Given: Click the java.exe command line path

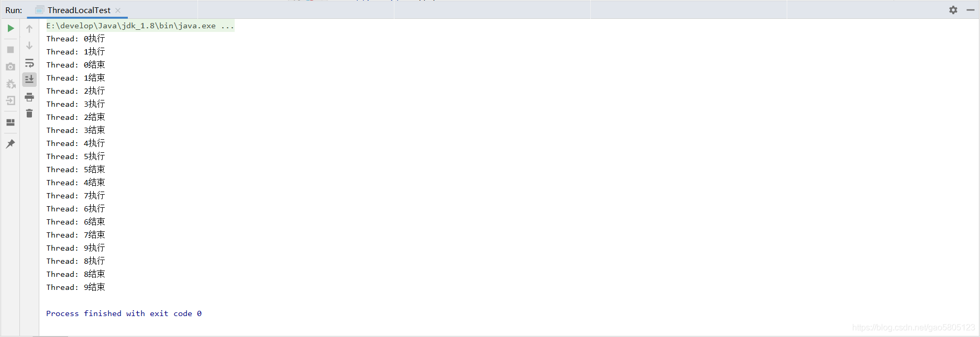Looking at the screenshot, I should [131, 26].
